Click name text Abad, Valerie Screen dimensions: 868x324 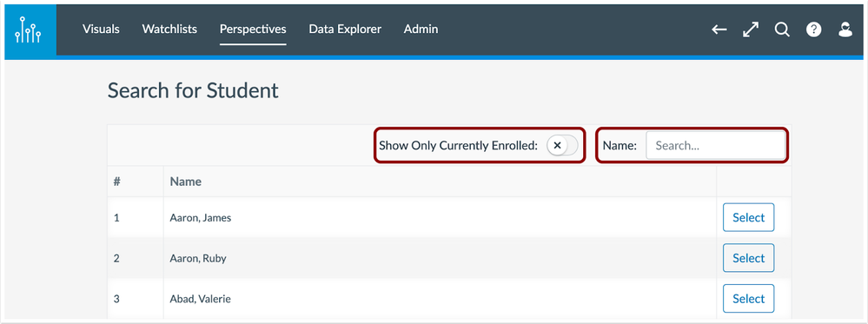point(201,299)
